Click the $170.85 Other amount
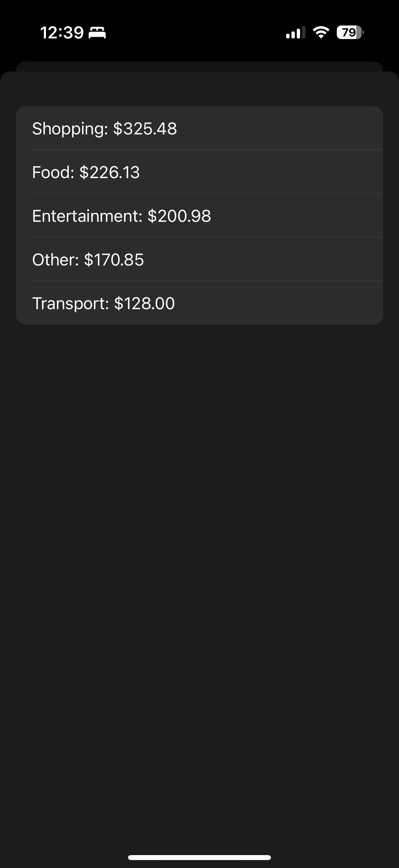Viewport: 399px width, 868px height. tap(114, 260)
